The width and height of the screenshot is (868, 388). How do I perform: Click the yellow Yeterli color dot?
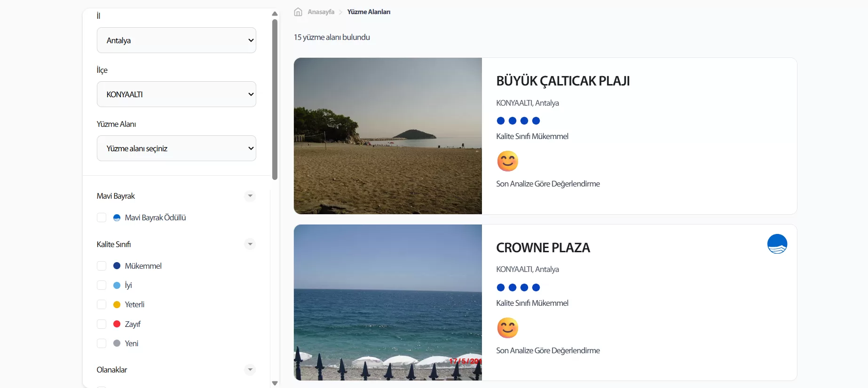pyautogui.click(x=117, y=304)
